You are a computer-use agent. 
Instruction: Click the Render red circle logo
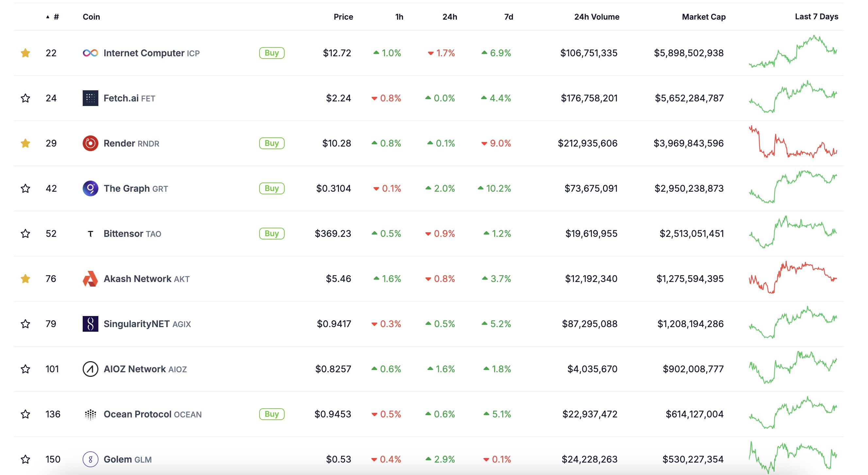(90, 143)
